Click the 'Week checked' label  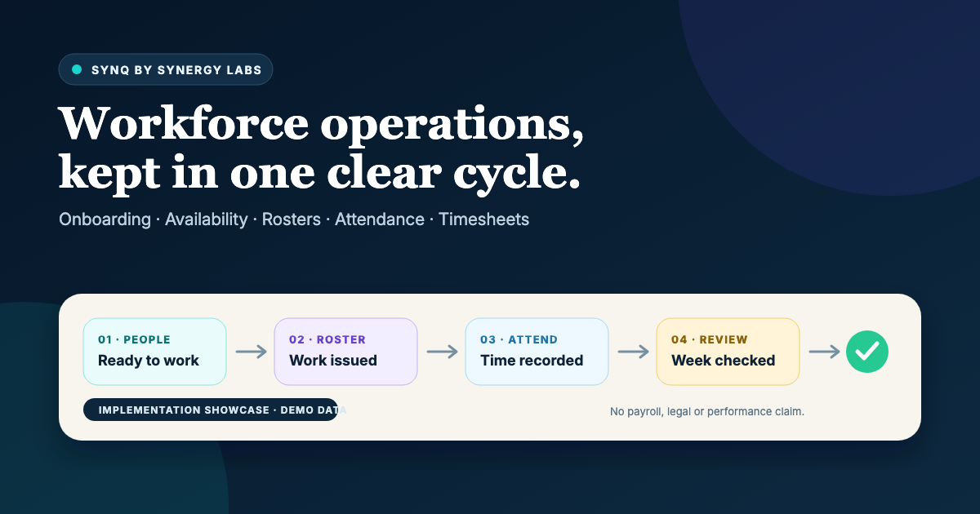[x=724, y=361]
